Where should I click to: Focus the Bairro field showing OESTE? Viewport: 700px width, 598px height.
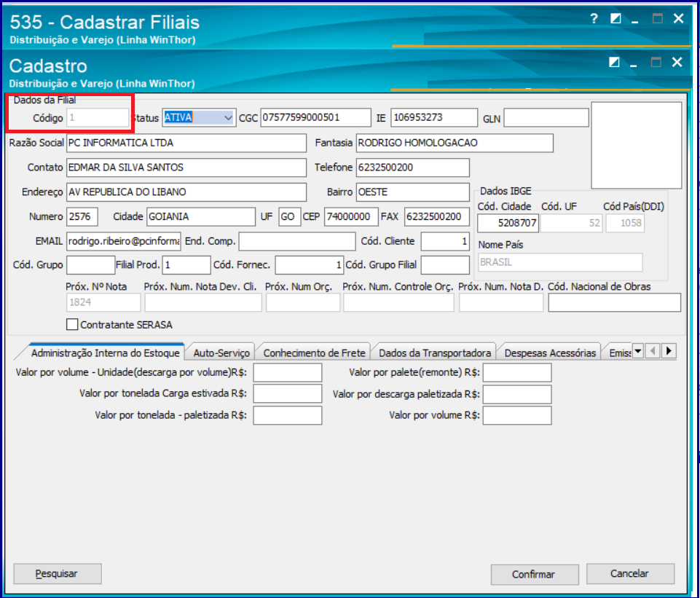coord(412,192)
